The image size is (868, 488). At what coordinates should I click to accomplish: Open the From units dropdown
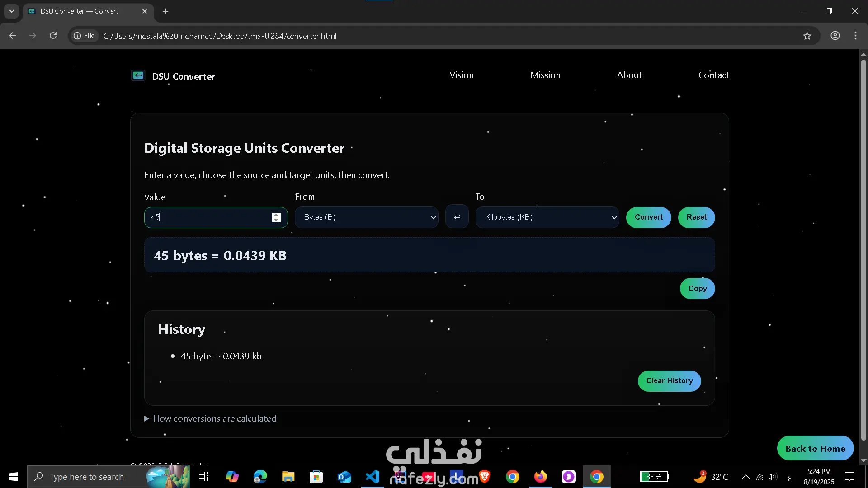(x=366, y=217)
